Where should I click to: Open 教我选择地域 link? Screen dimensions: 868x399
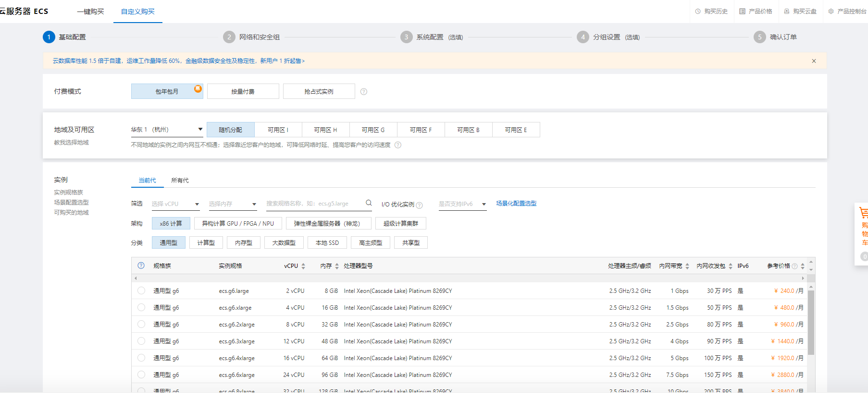click(x=71, y=143)
